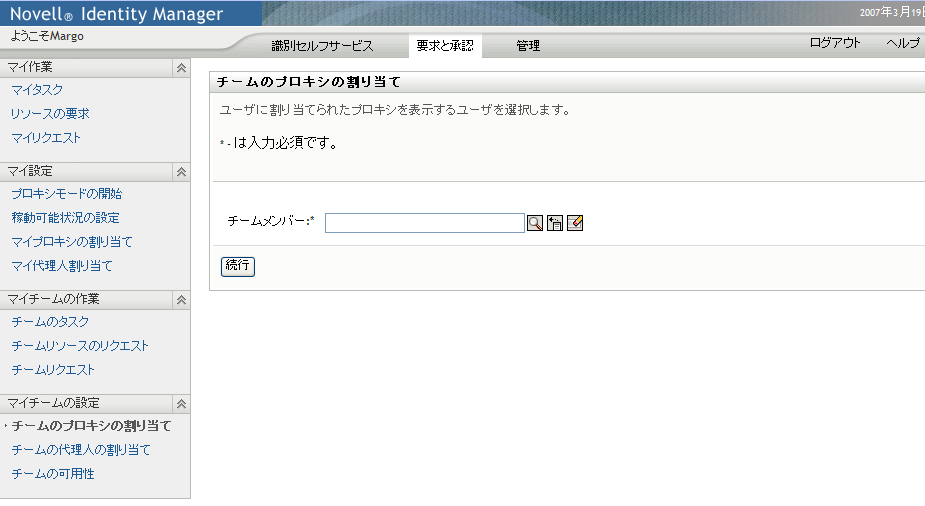Click the team member search magnifier icon
The height and width of the screenshot is (506, 925).
[534, 223]
